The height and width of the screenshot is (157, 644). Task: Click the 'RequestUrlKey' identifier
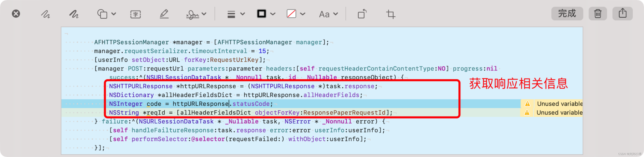click(234, 60)
